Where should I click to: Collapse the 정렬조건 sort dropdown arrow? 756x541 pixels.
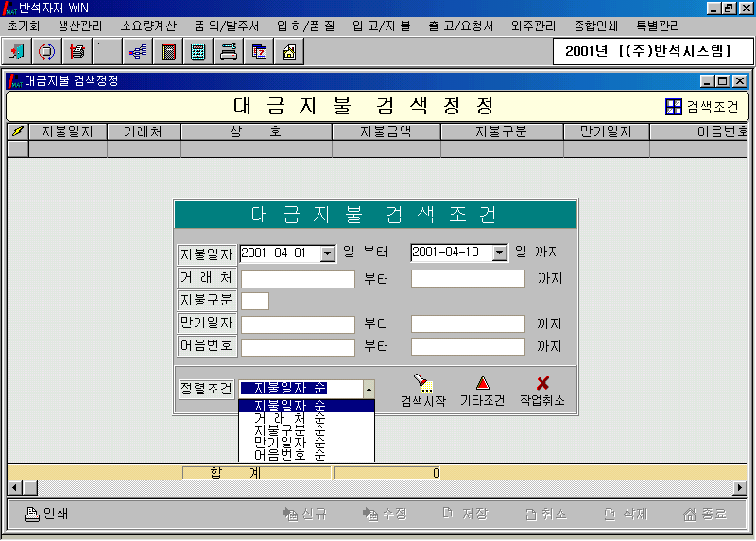pyautogui.click(x=369, y=389)
